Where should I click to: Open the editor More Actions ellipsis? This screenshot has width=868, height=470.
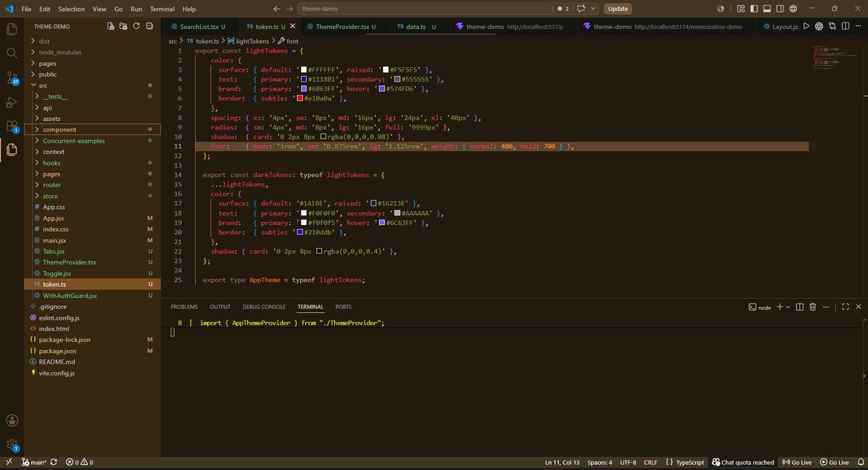[x=857, y=26]
